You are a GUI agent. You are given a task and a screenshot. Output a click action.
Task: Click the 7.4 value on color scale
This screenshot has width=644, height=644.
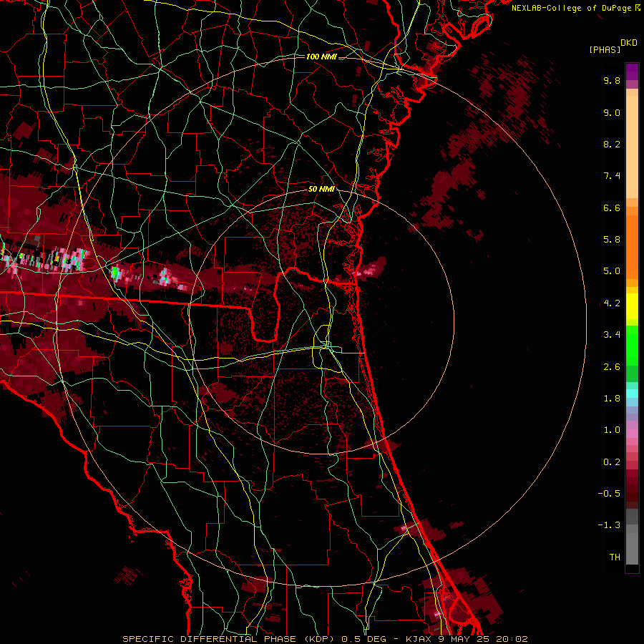tap(612, 176)
